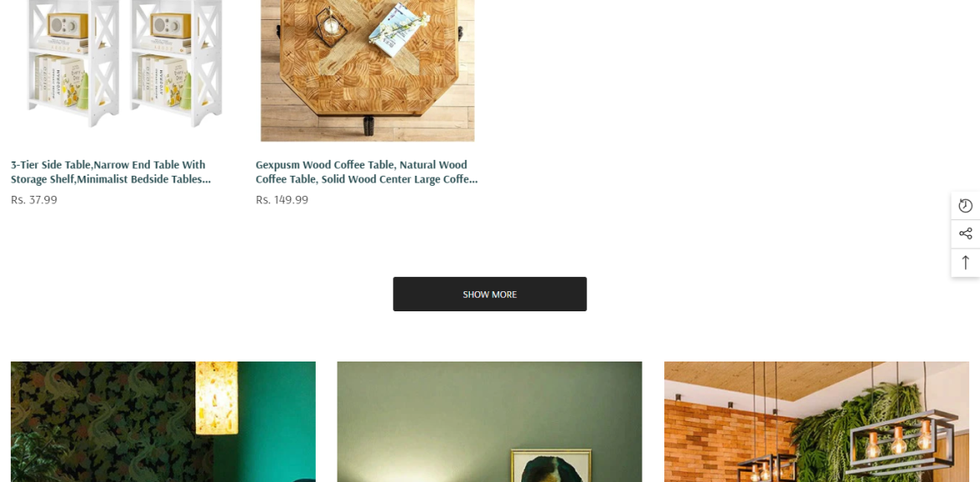The image size is (980, 482).
Task: Open the sage green wall banner image
Action: [x=489, y=422]
